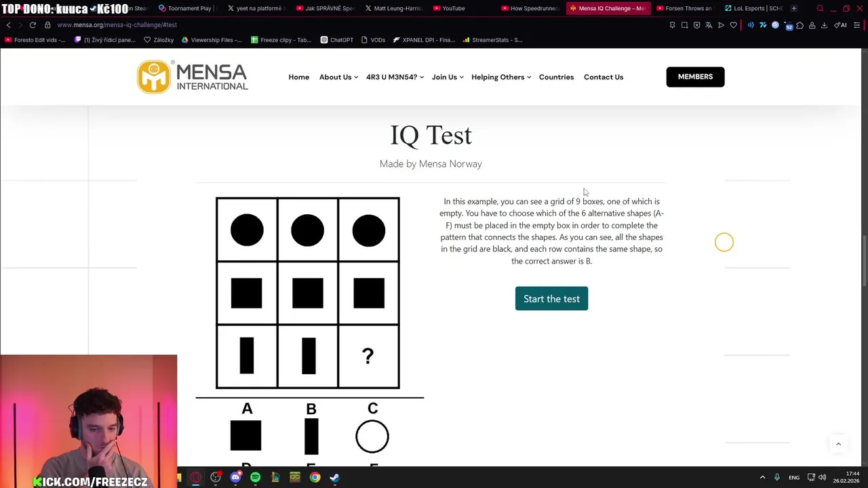The width and height of the screenshot is (868, 488).
Task: Open XPANEL DPI bookmark
Action: 424,40
